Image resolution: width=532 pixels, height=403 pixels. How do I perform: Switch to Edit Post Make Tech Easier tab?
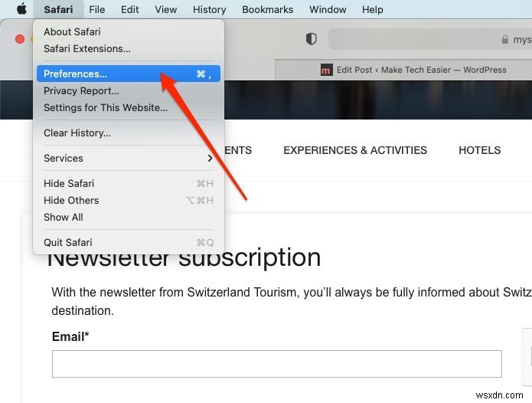point(403,70)
